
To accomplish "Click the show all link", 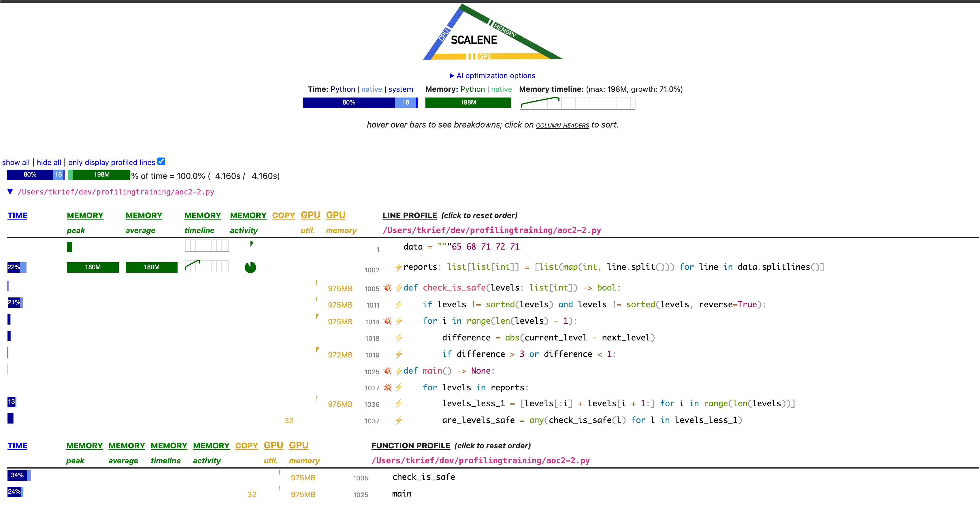I will tap(16, 162).
